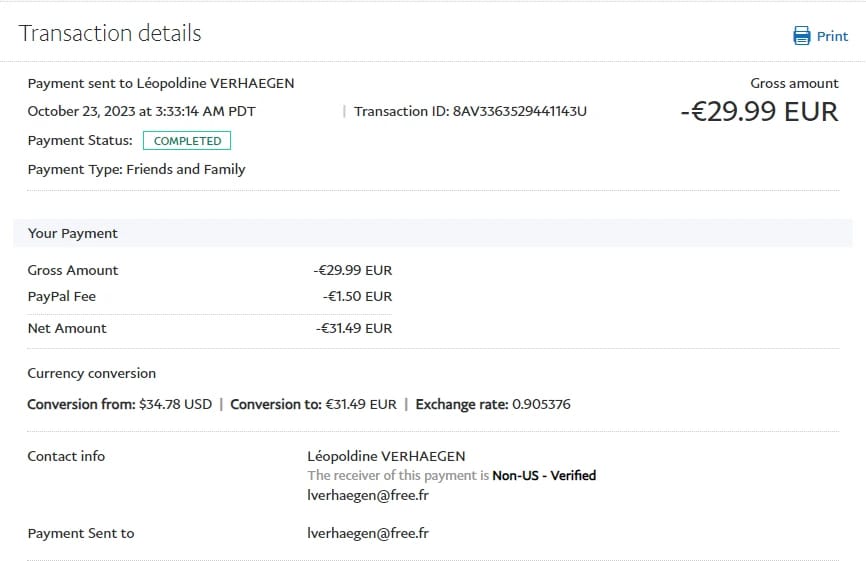
Task: Click the Payment Type Friends and Family text
Action: point(136,169)
